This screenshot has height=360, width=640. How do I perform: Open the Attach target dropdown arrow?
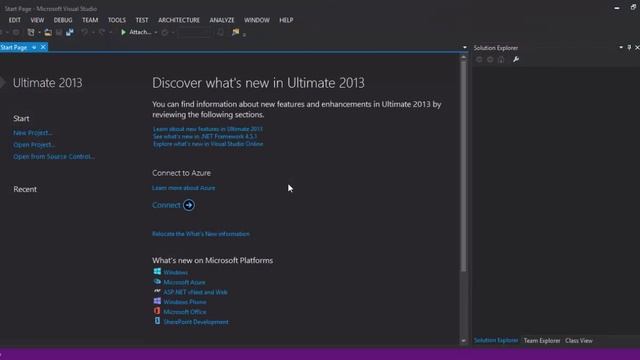click(156, 32)
